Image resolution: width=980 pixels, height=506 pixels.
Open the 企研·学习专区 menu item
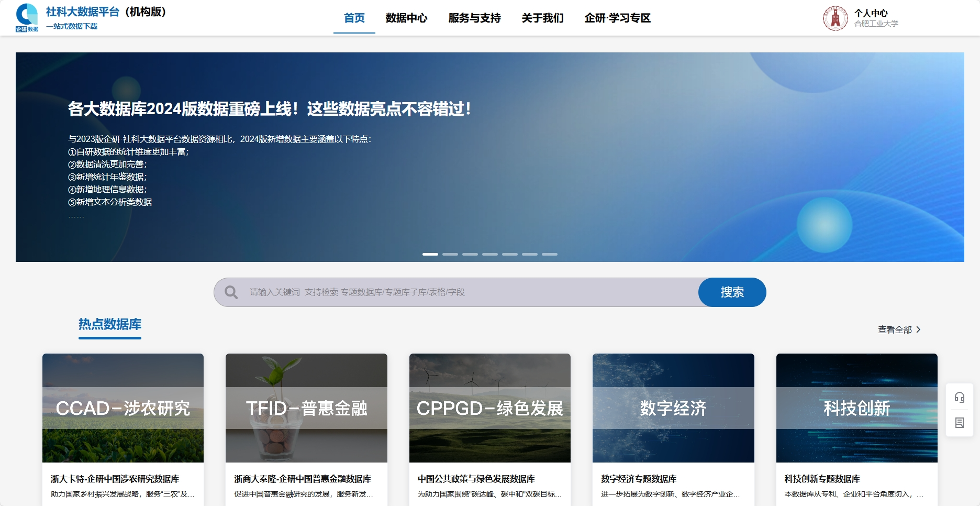[617, 18]
